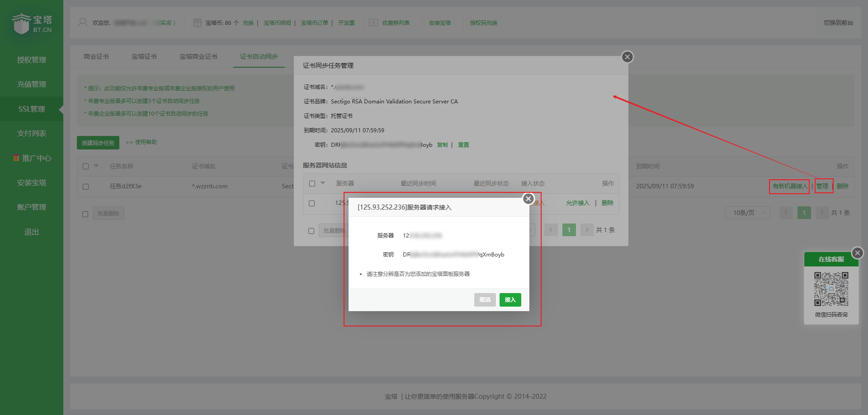Switch to the 宝塔商业证书 tab
This screenshot has width=868, height=415.
tap(198, 56)
